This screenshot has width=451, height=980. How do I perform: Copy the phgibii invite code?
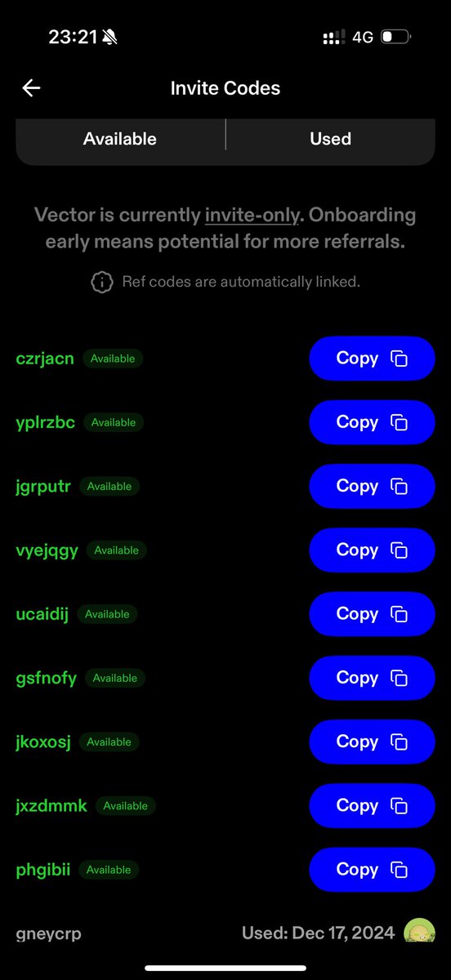click(x=372, y=869)
